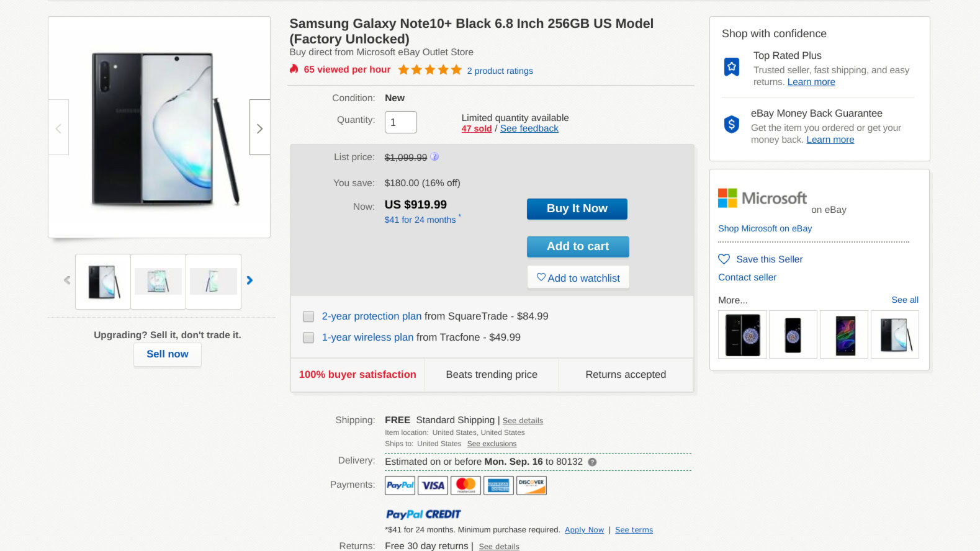The width and height of the screenshot is (980, 551).
Task: Click the Quantity input field
Action: [x=400, y=122]
